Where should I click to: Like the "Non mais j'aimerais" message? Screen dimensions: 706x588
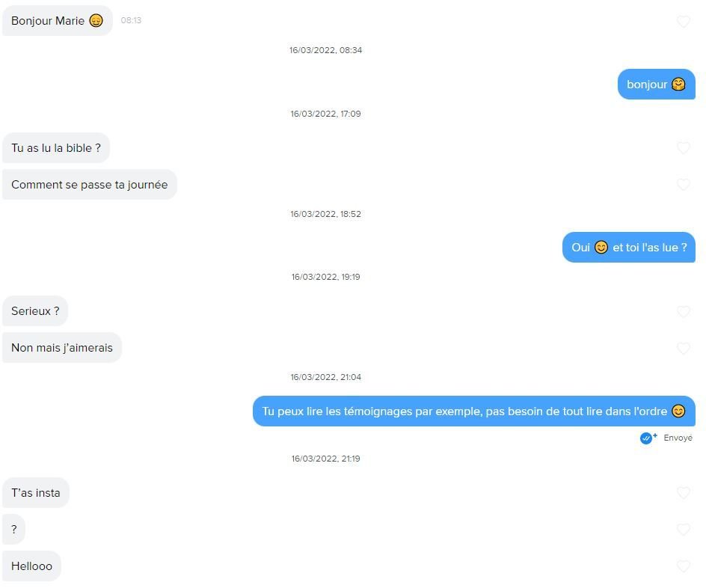coord(683,348)
